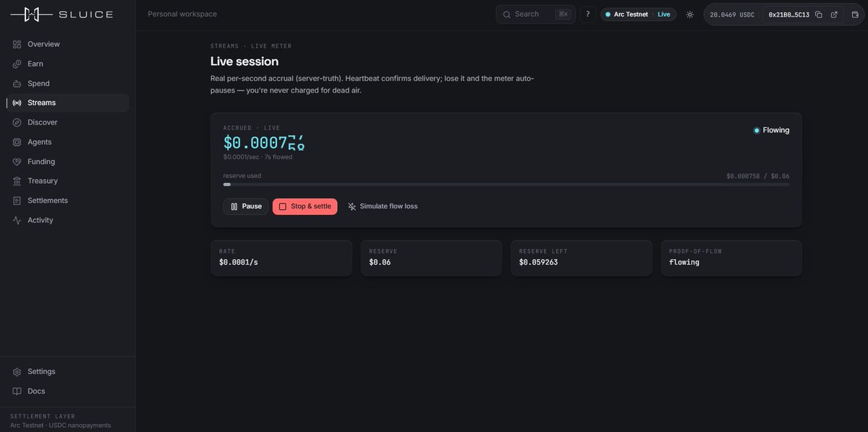Click the accrued $0.0007 live amount
Screen dimensions: 868x432
coord(264,143)
